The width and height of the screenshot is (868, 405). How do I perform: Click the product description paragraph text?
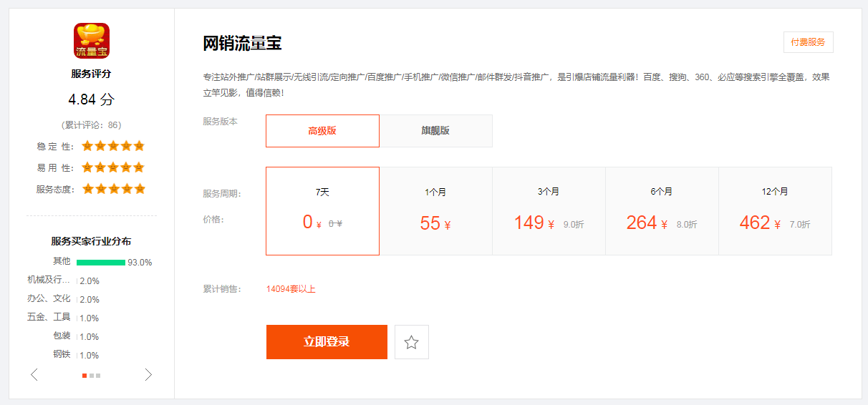click(516, 84)
